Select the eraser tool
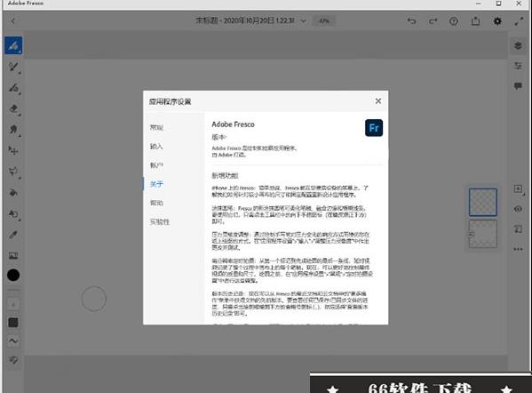Viewport: 532px width, 393px height. [x=13, y=109]
